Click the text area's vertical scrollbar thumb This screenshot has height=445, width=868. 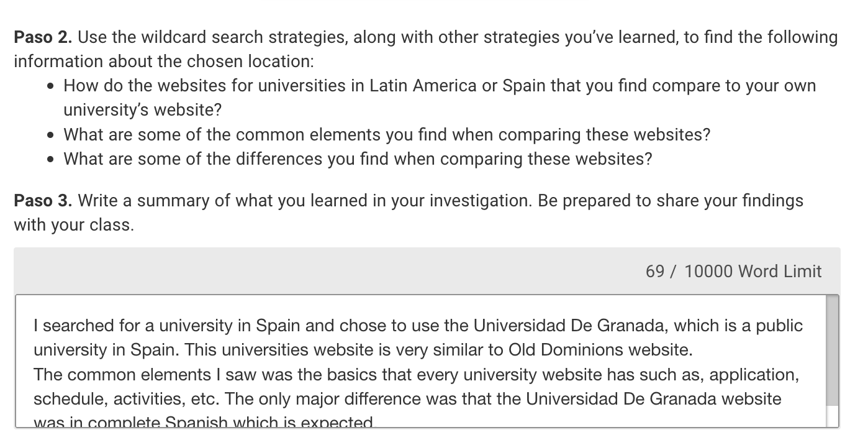(833, 351)
